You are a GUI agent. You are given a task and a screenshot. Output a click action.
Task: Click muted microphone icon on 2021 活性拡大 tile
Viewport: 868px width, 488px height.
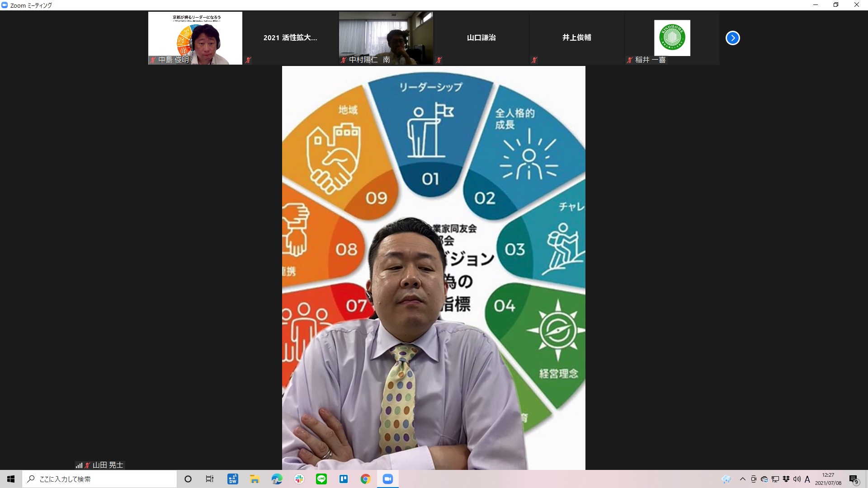[248, 60]
